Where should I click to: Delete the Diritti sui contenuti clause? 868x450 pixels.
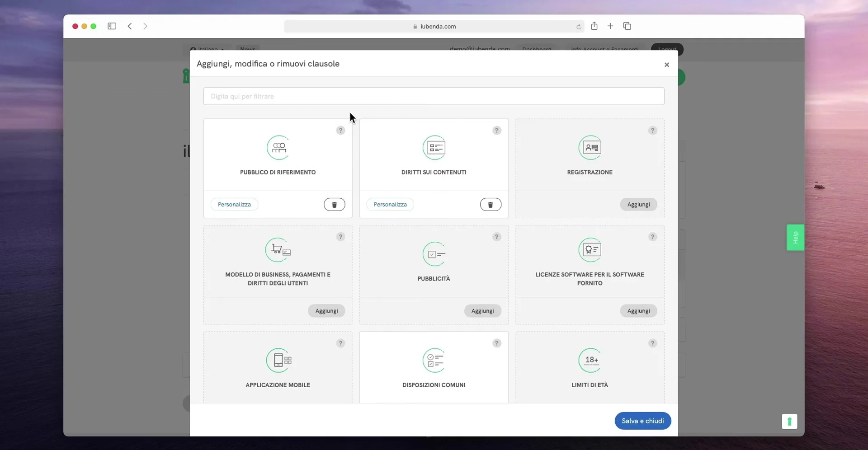(x=491, y=205)
